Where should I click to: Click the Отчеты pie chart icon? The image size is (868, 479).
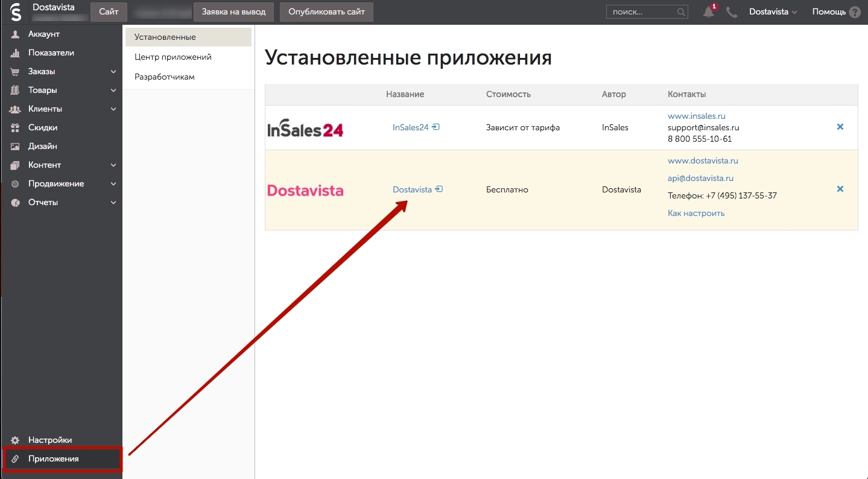tap(16, 203)
